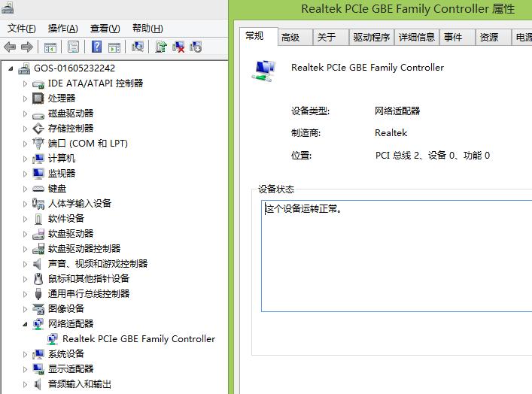Open the 文件(F) menu
This screenshot has height=394, width=532.
[x=21, y=29]
